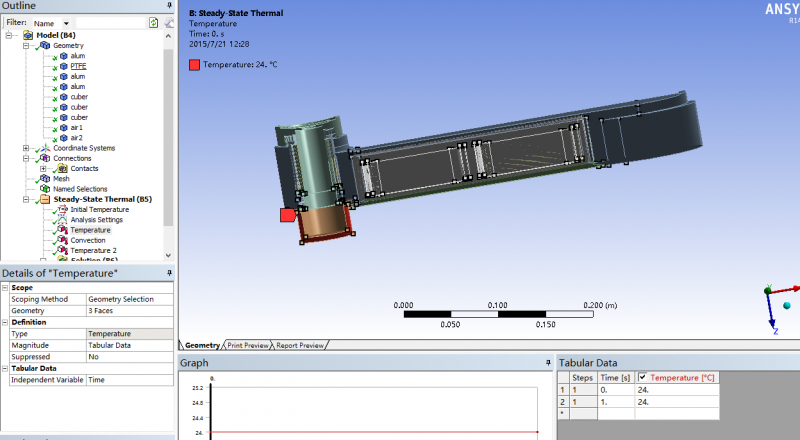
Task: Click the new-row asterisk cell in Tabular Data
Action: 563,413
